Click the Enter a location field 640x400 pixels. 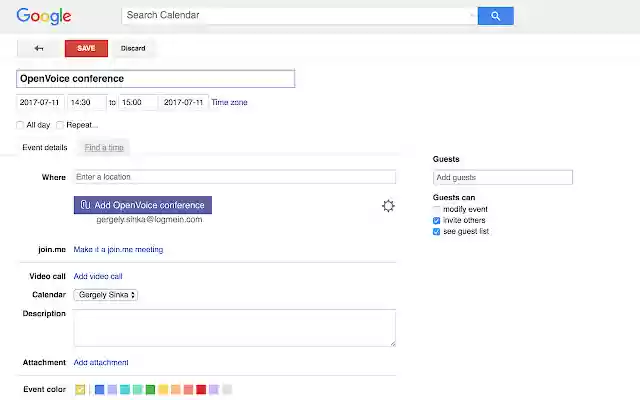pyautogui.click(x=235, y=177)
